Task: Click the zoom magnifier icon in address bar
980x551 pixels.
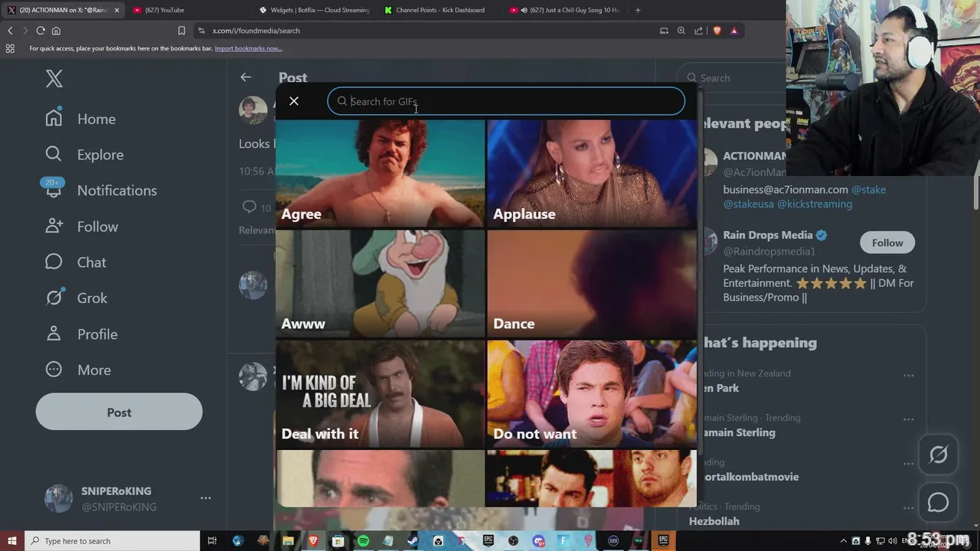Action: pos(681,31)
